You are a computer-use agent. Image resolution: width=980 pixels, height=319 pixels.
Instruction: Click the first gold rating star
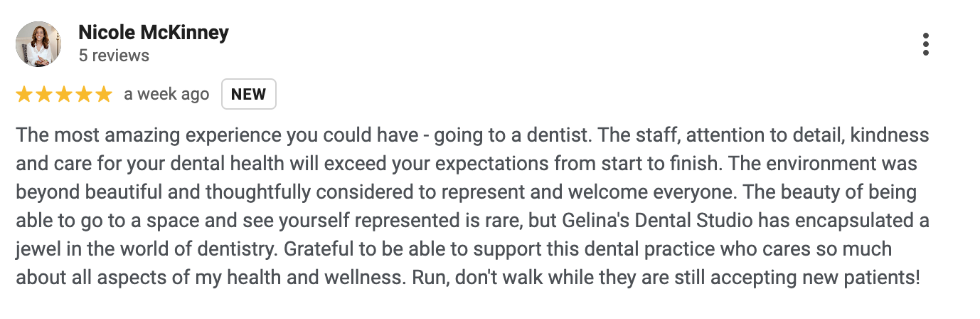pyautogui.click(x=25, y=94)
